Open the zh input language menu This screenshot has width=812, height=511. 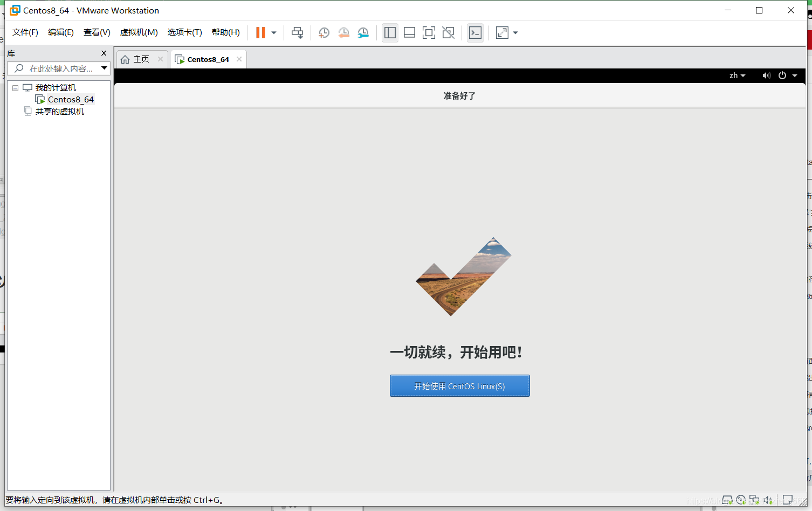(x=737, y=75)
